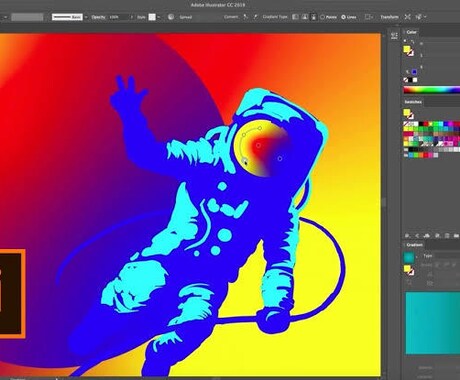Screen dimensions: 460x380
Task: Open the Opacity settings link
Action: [98, 17]
